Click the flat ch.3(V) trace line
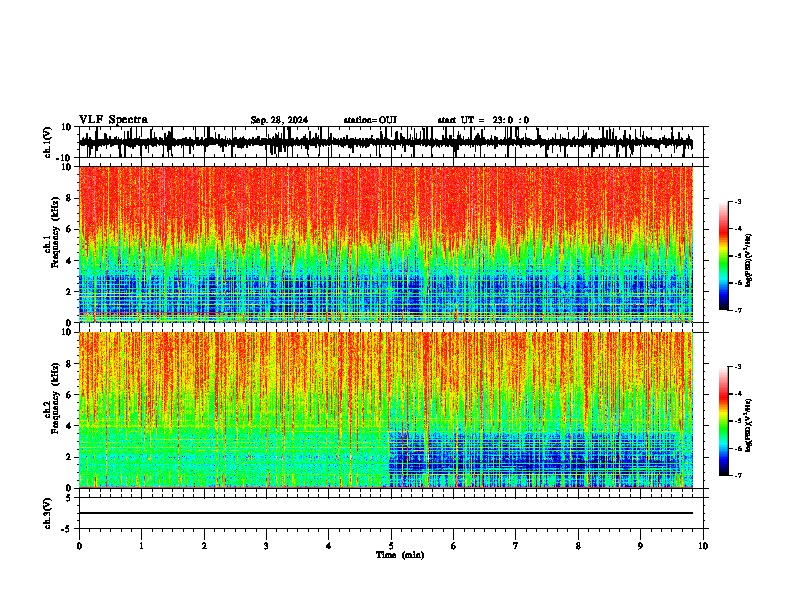The image size is (792, 612). pos(386,513)
